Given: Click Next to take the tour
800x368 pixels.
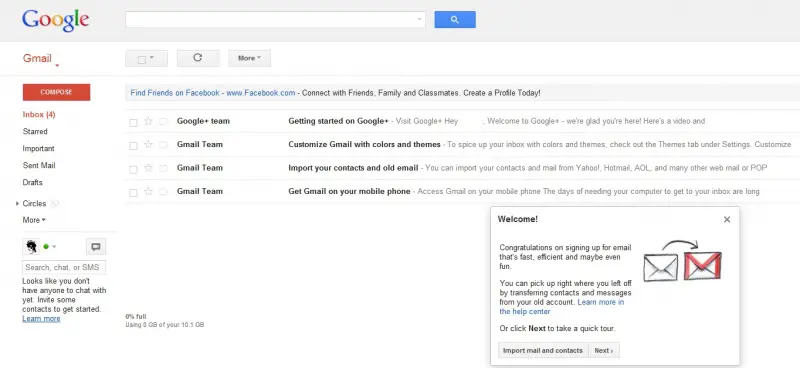Looking at the screenshot, I should click(x=604, y=351).
